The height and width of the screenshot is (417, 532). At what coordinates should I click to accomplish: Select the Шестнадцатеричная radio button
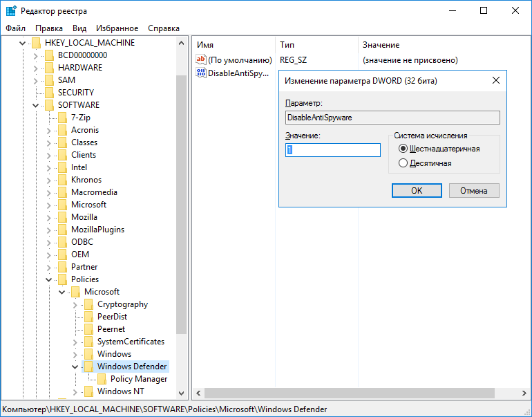(403, 149)
